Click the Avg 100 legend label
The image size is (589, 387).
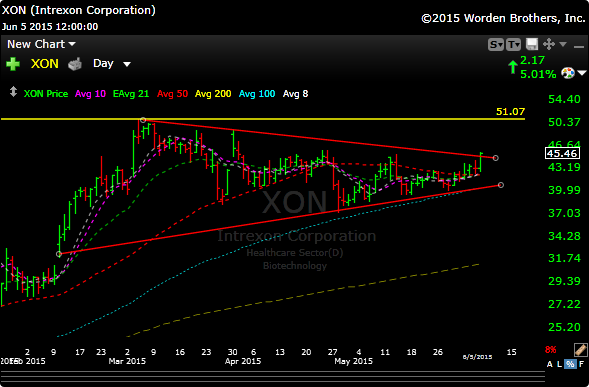click(x=257, y=94)
